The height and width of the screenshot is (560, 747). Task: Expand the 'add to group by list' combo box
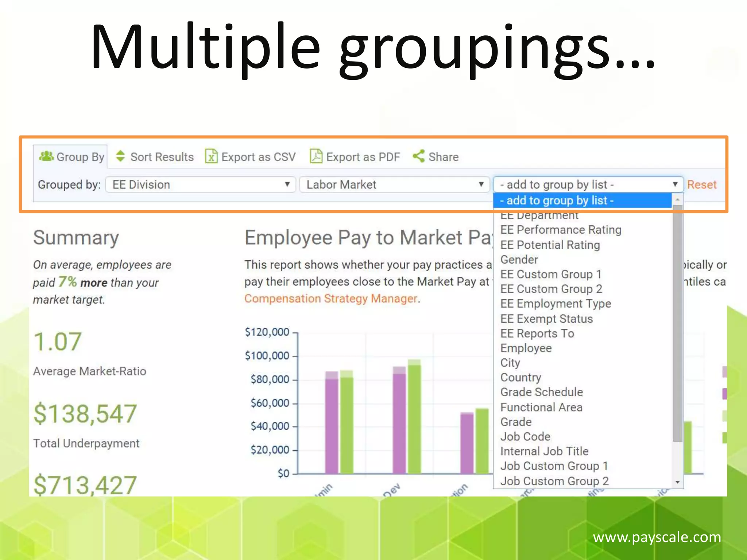coord(588,184)
